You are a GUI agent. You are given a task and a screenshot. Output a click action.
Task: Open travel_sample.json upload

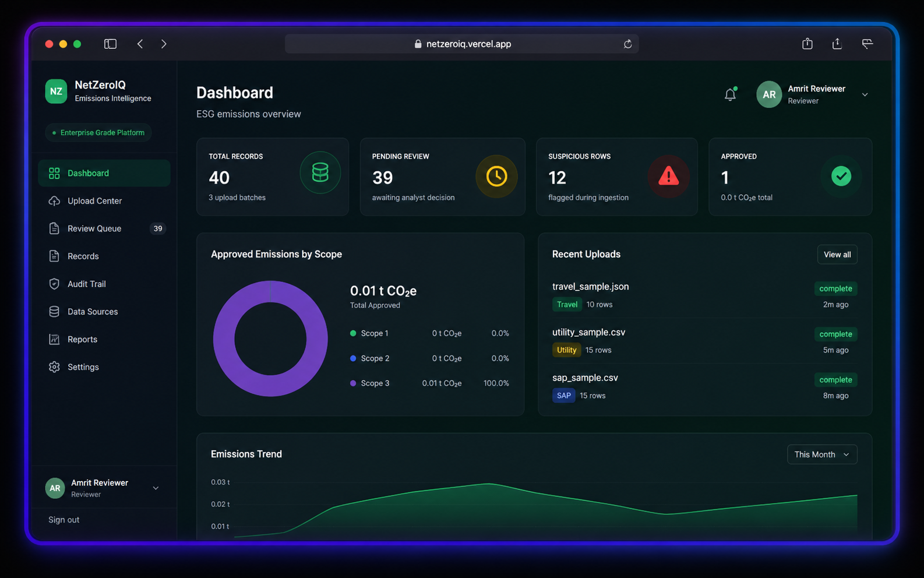point(590,287)
